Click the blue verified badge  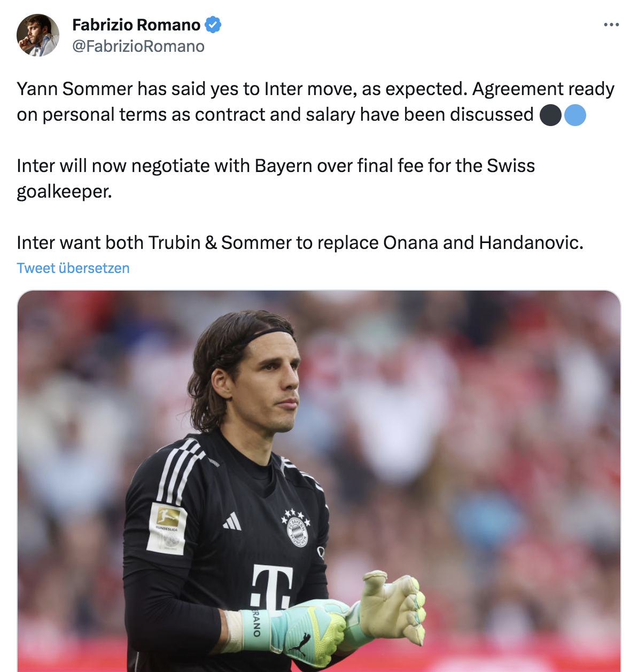pos(213,25)
